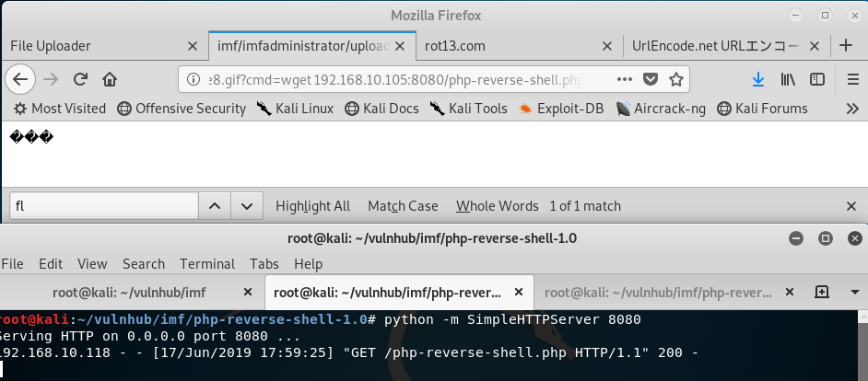
Task: Reload the current page
Action: click(80, 80)
